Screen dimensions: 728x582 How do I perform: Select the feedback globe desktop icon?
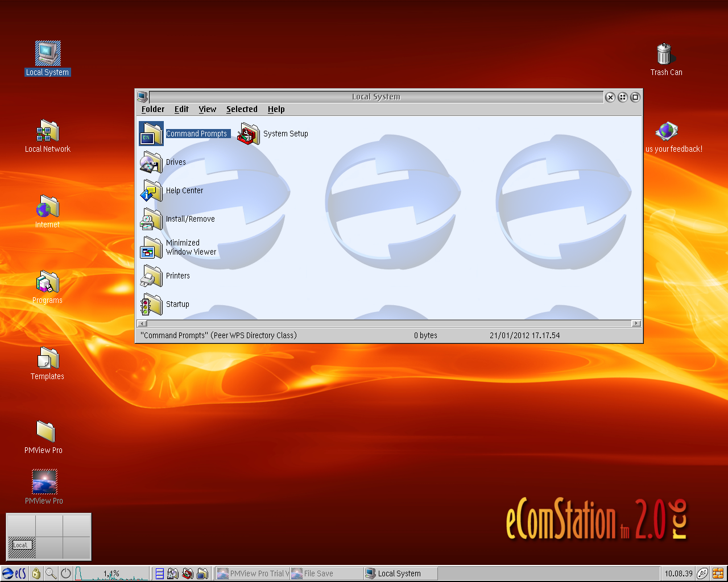(667, 131)
